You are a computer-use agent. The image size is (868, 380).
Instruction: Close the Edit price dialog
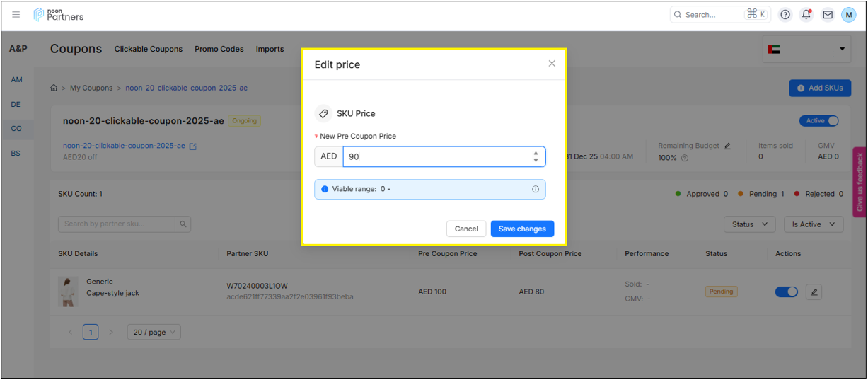(x=552, y=64)
